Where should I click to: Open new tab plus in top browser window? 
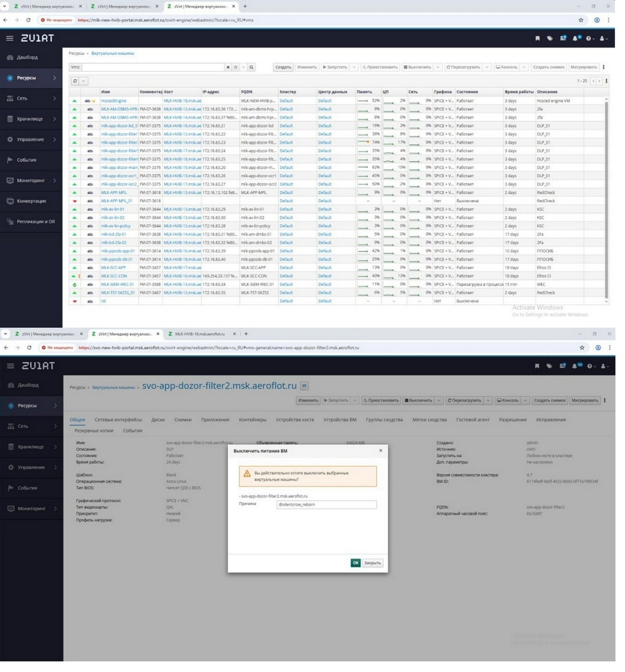tap(245, 6)
